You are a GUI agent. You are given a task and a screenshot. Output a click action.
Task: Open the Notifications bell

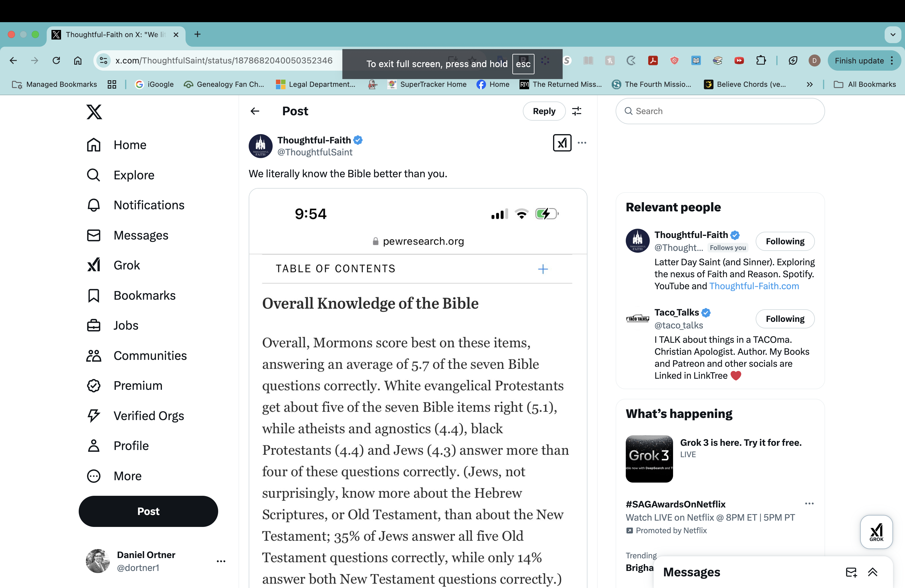[x=94, y=205]
